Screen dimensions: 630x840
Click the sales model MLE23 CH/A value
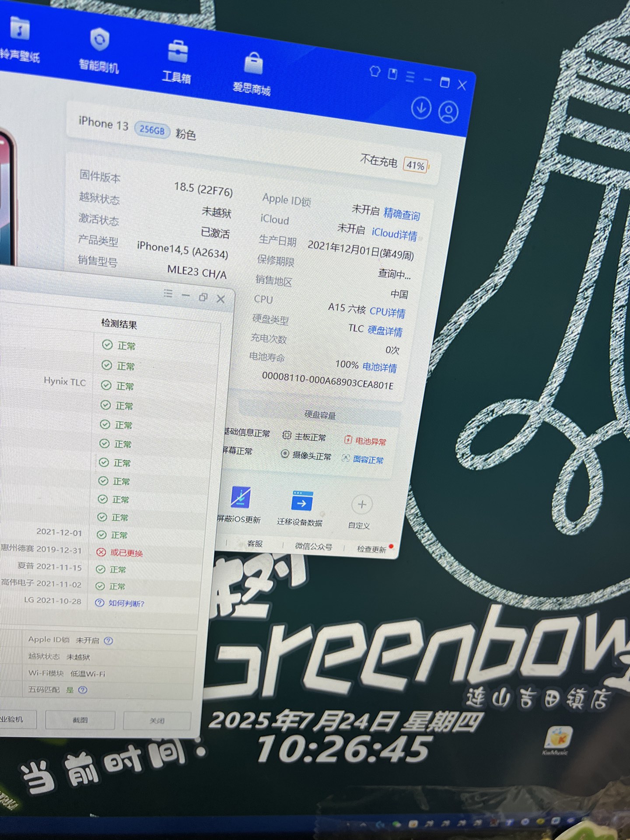(197, 271)
